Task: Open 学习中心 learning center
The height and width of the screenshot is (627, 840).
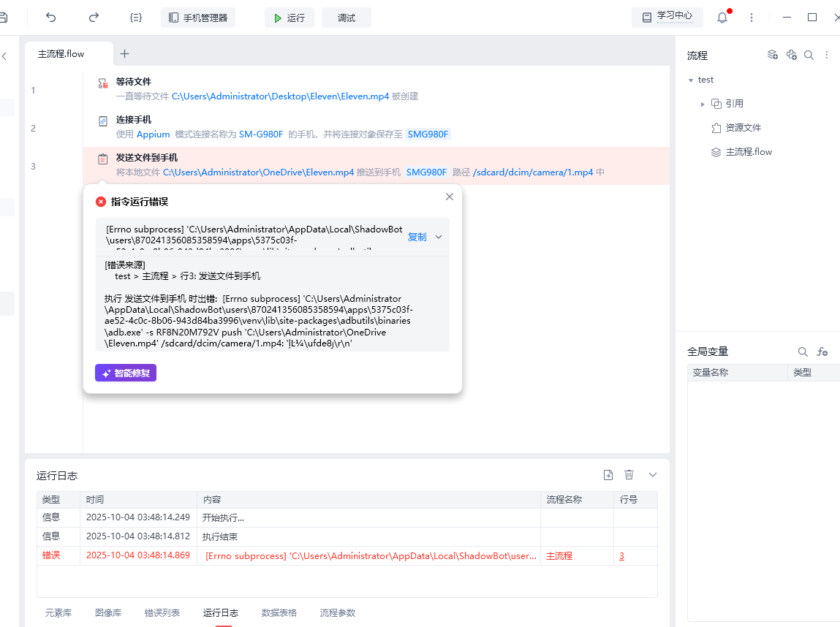Action: point(667,17)
